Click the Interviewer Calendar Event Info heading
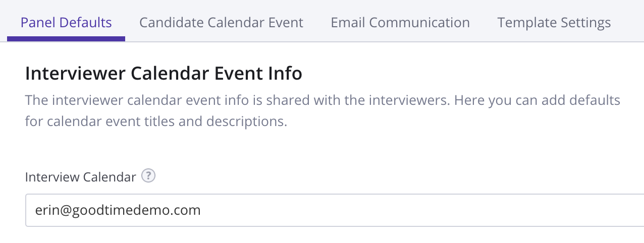This screenshot has height=243, width=644. [164, 74]
